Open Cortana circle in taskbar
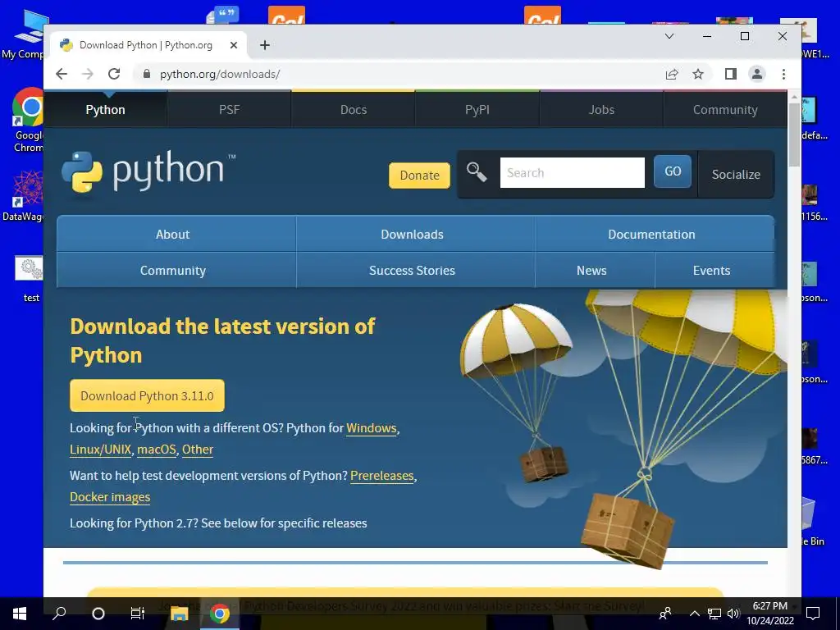Screen dimensions: 840x630 [98, 614]
